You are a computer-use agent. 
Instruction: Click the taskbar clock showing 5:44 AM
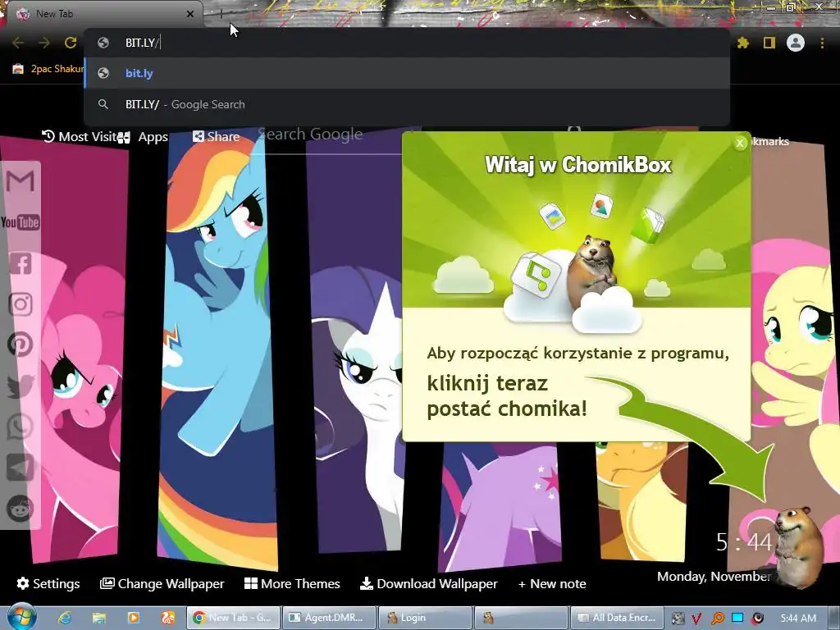click(x=798, y=619)
